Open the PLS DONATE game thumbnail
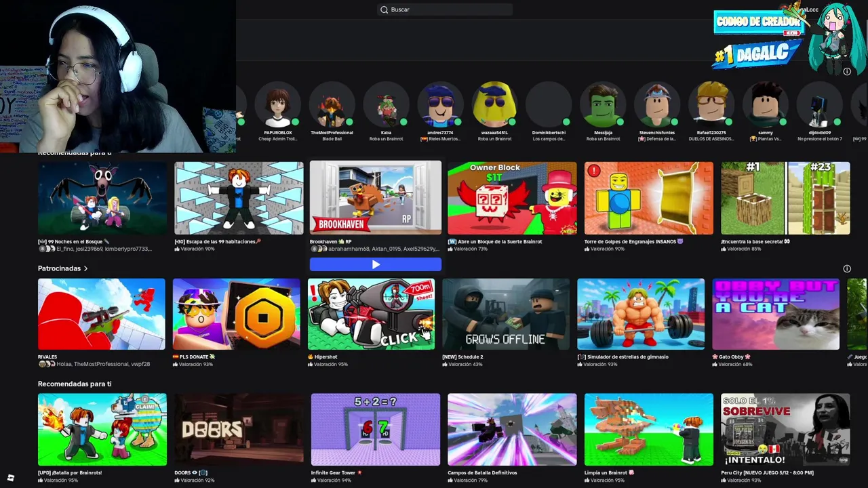Viewport: 868px width, 488px height. coord(236,314)
